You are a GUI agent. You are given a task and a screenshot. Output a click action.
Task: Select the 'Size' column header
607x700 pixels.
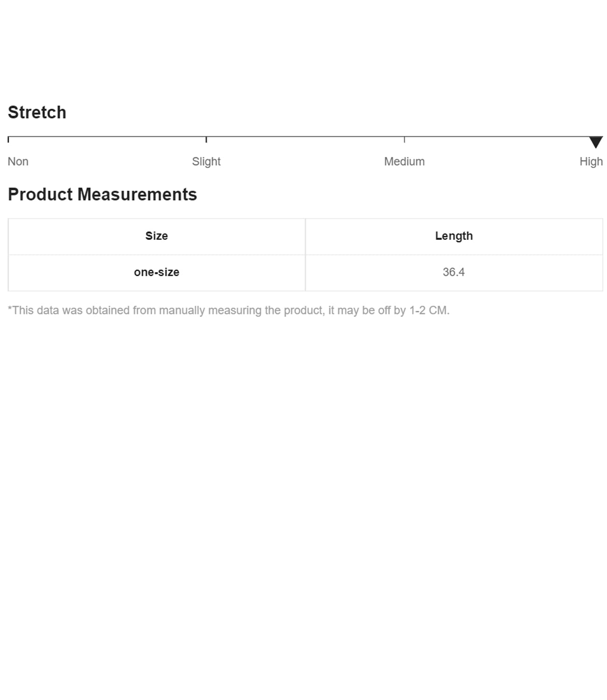156,236
